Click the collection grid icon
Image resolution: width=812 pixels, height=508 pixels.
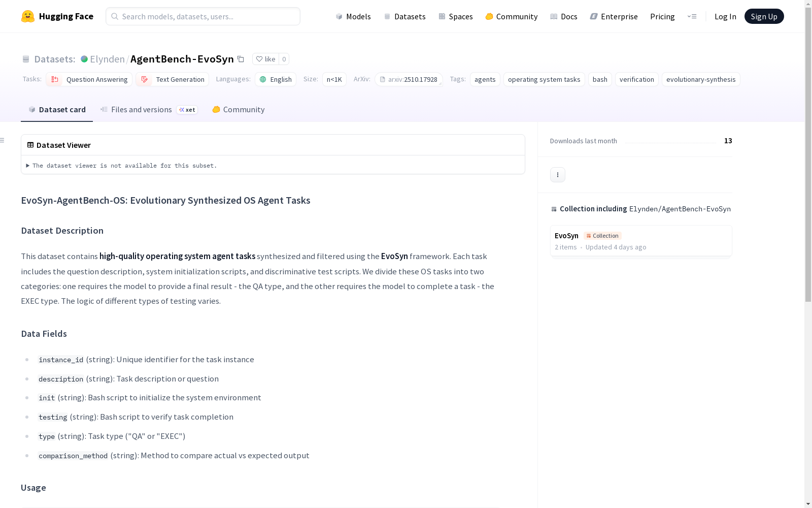(554, 209)
